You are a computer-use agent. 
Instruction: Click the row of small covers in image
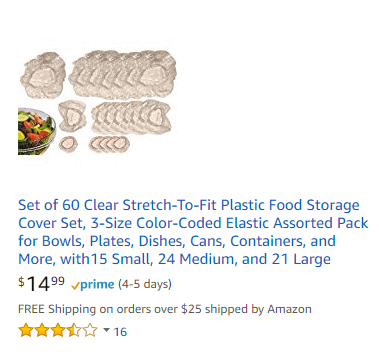[109, 144]
